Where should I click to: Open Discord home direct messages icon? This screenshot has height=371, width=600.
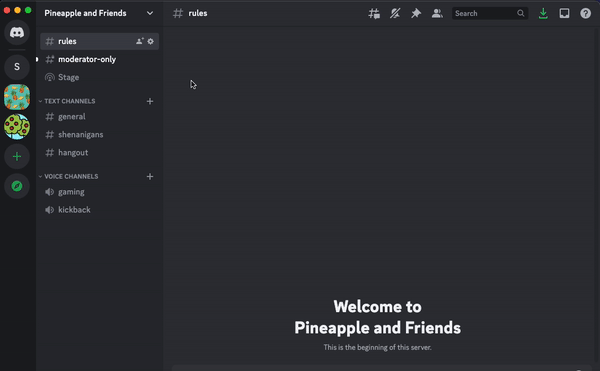pos(17,33)
